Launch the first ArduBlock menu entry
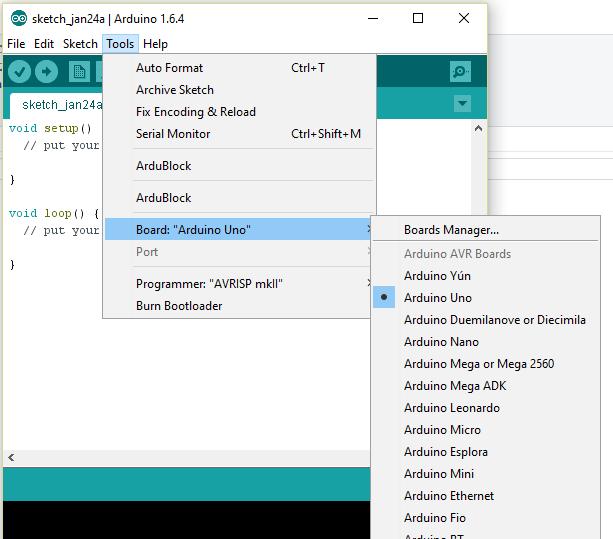The width and height of the screenshot is (613, 539). click(x=238, y=166)
